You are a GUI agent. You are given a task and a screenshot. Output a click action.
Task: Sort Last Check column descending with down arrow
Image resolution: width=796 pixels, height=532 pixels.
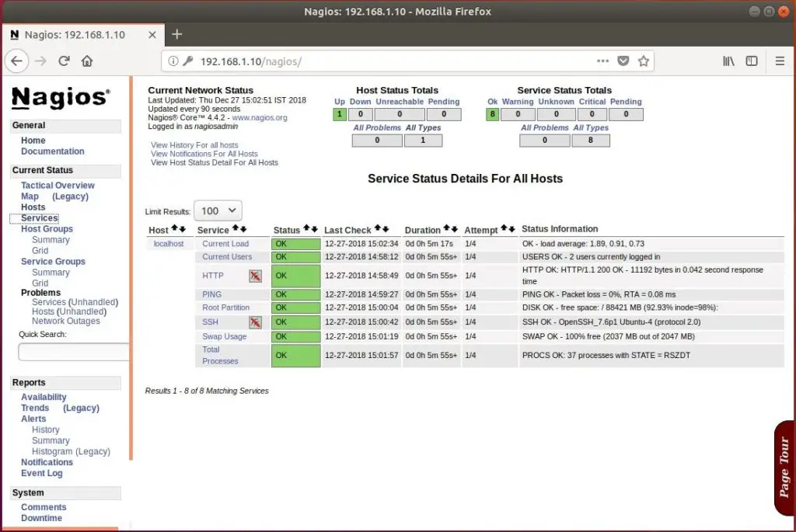pyautogui.click(x=386, y=229)
